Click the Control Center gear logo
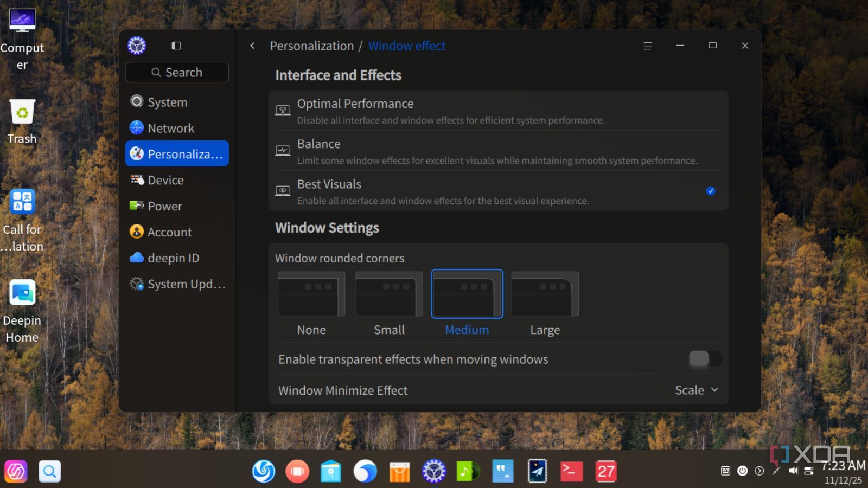Image resolution: width=868 pixels, height=488 pixels. 137,46
